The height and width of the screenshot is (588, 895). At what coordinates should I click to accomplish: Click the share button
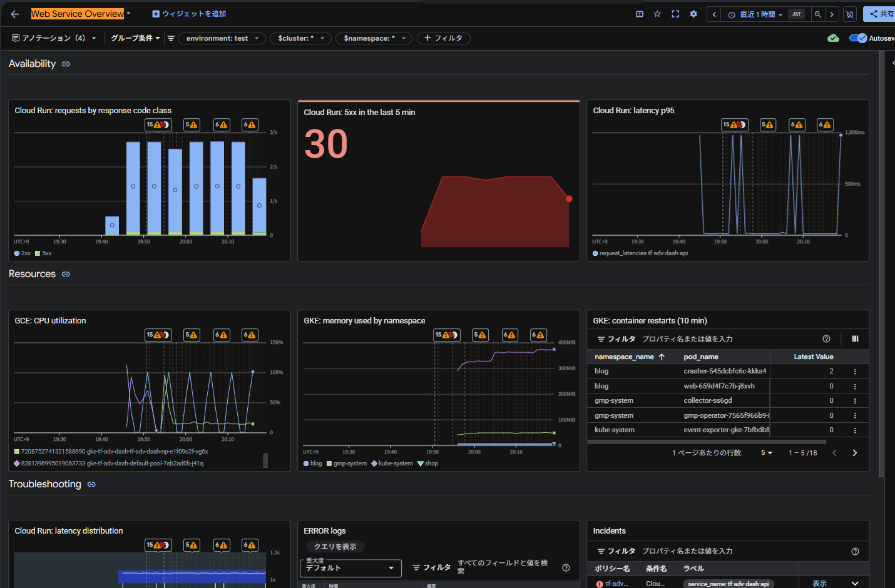[x=880, y=14]
